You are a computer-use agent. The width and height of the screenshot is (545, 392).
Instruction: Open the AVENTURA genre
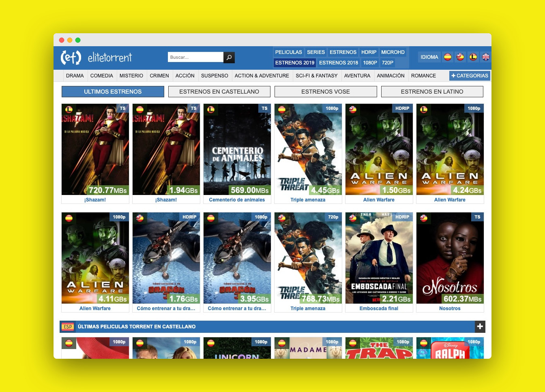click(357, 76)
